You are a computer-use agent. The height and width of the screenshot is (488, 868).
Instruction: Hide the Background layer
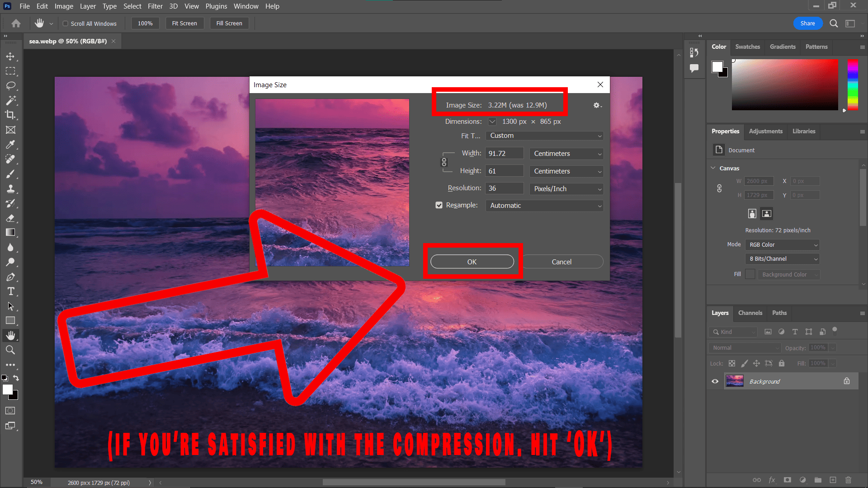(x=715, y=381)
